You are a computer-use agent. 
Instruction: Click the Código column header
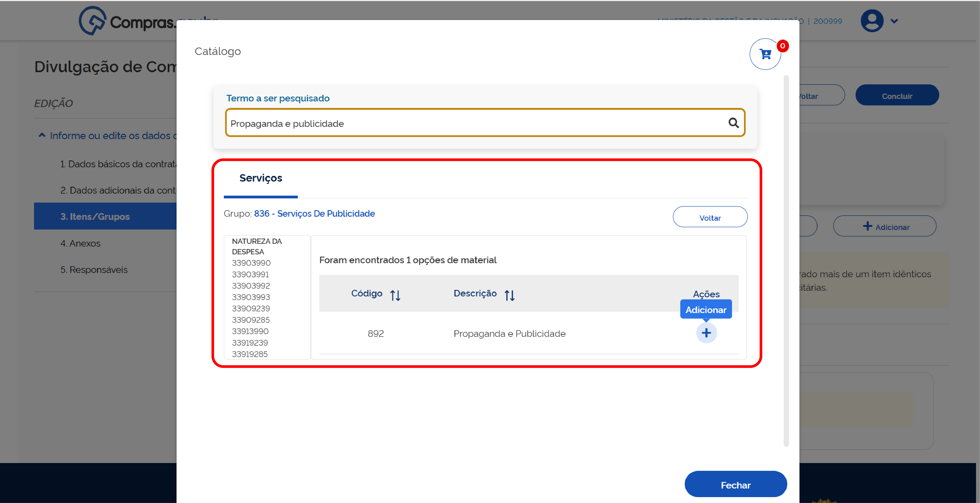[x=366, y=293]
